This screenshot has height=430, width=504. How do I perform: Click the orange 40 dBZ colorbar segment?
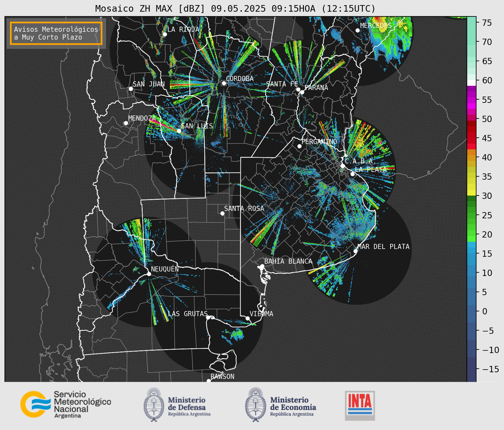pos(471,157)
